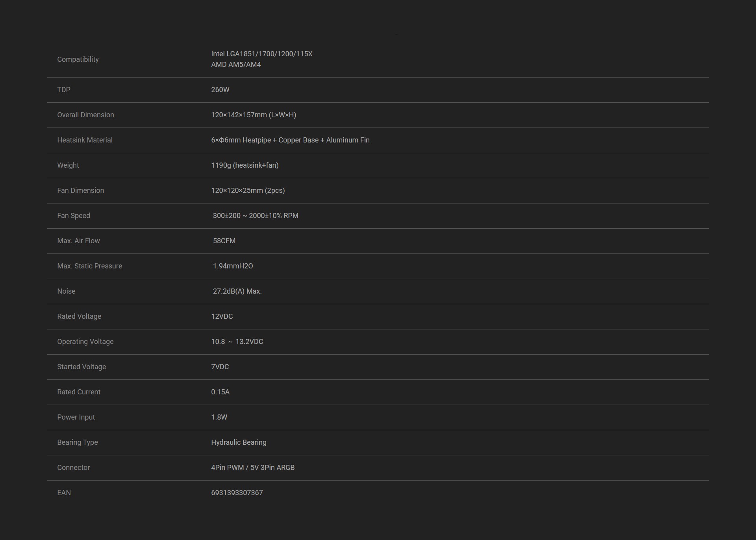Click the Fan Dimension label
756x540 pixels.
[80, 190]
